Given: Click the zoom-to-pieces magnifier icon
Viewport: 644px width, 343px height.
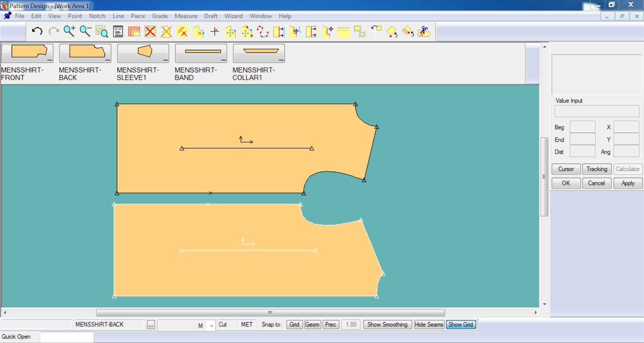Looking at the screenshot, I should click(102, 31).
